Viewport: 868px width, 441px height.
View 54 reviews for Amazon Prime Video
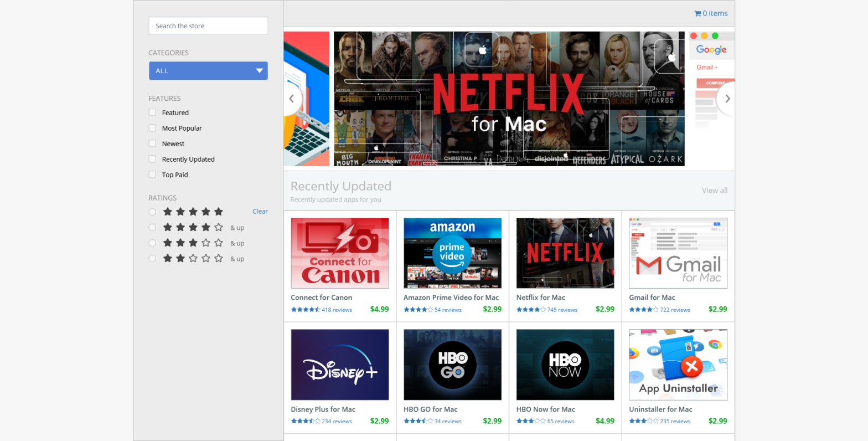click(x=448, y=310)
